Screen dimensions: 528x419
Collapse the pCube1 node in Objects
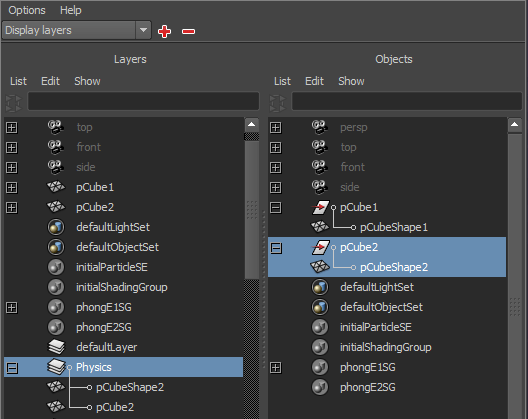click(276, 207)
